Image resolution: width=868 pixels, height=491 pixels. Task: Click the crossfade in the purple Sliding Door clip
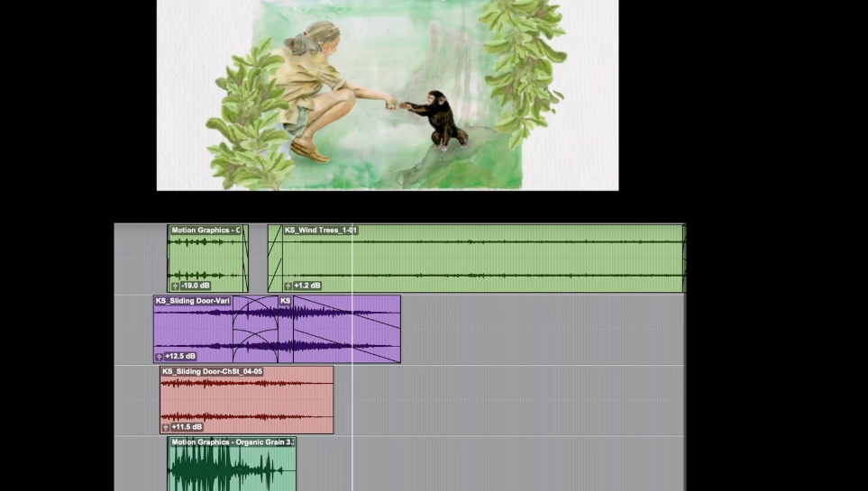tap(256, 330)
